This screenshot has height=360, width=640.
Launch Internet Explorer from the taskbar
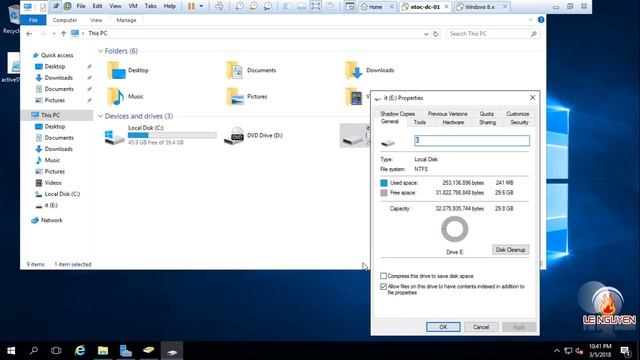pos(80,351)
